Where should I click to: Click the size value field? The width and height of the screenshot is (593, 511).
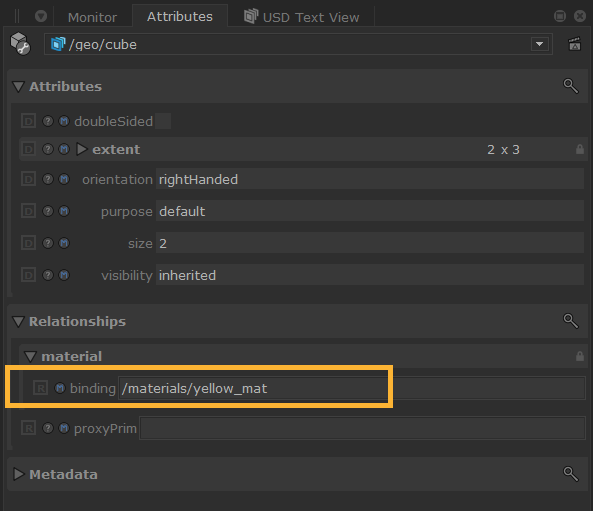370,243
